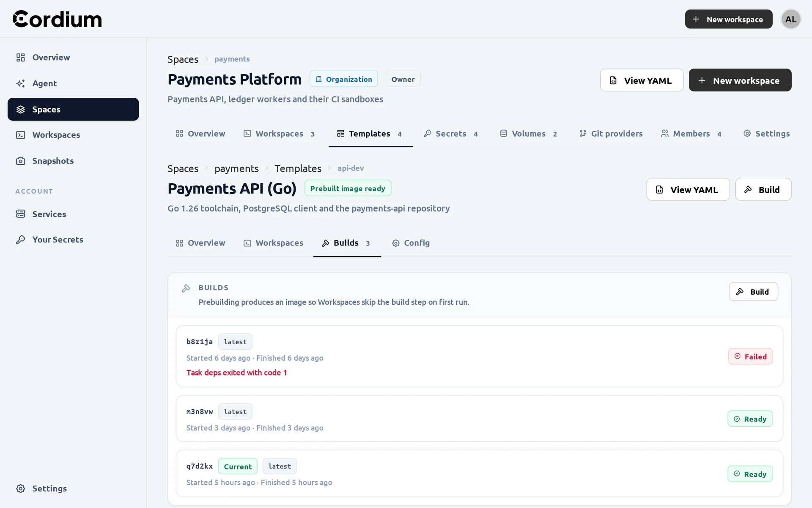Click the Workspaces terminal icon in sidebar

pyautogui.click(x=21, y=135)
